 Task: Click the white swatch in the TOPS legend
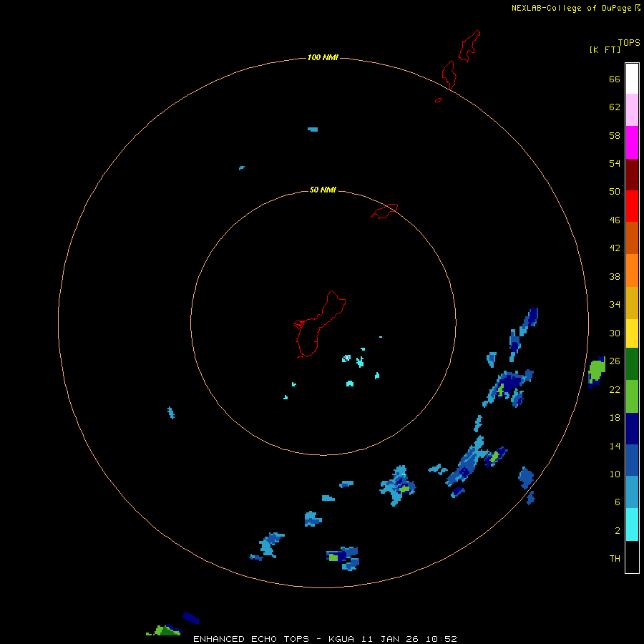tap(632, 79)
